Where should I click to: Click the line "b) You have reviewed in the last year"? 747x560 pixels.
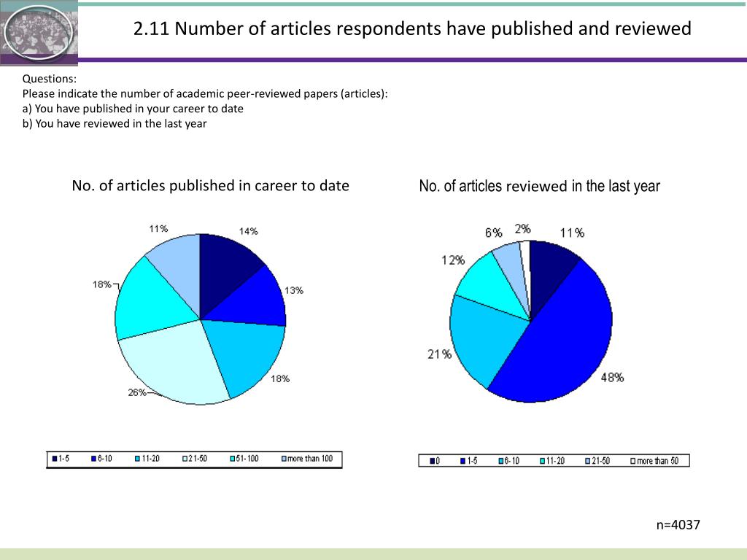115,123
